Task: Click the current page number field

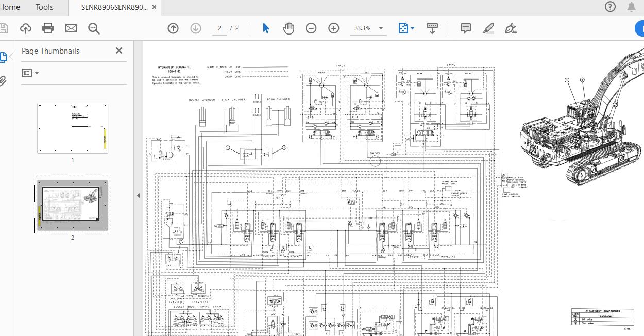Action: click(219, 28)
